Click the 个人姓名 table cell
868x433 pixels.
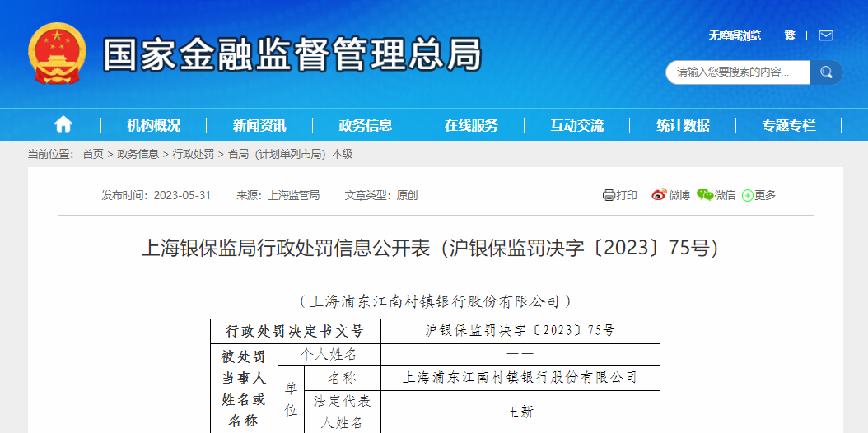point(329,355)
